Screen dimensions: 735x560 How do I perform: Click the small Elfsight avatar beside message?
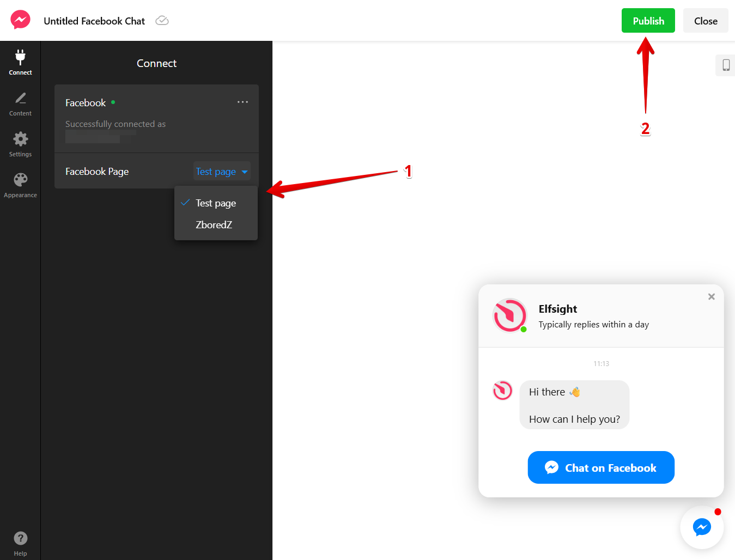(502, 391)
